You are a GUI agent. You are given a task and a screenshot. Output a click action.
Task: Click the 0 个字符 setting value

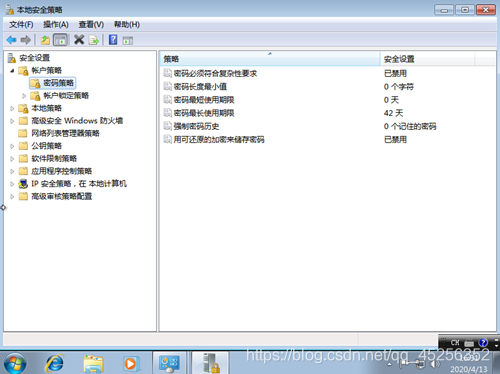coord(399,87)
